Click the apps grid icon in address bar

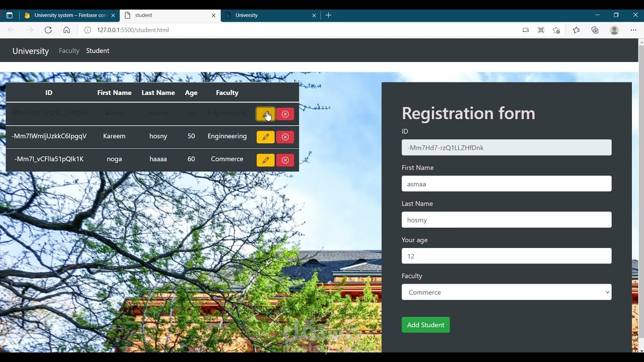click(x=541, y=30)
